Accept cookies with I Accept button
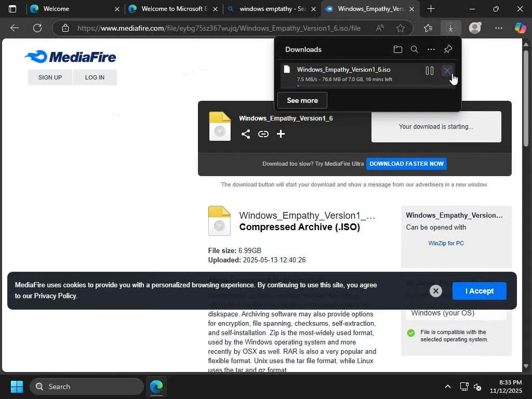The height and width of the screenshot is (399, 532). [x=480, y=291]
